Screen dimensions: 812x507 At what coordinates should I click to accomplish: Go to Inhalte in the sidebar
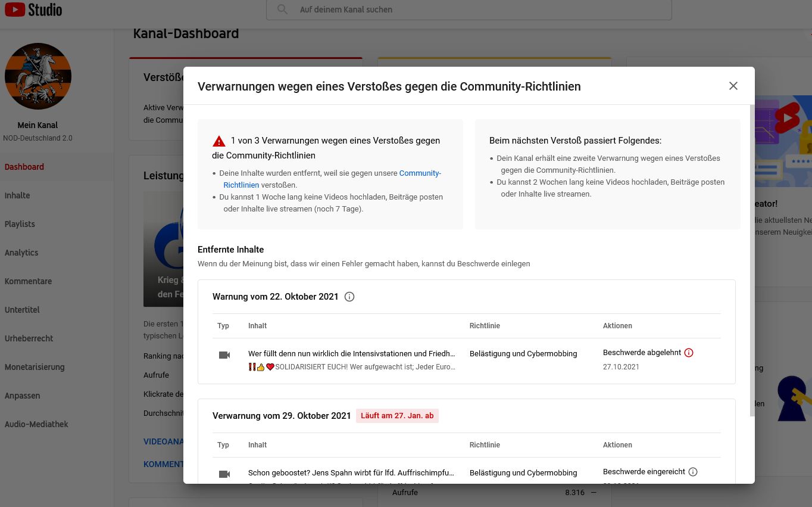click(17, 195)
